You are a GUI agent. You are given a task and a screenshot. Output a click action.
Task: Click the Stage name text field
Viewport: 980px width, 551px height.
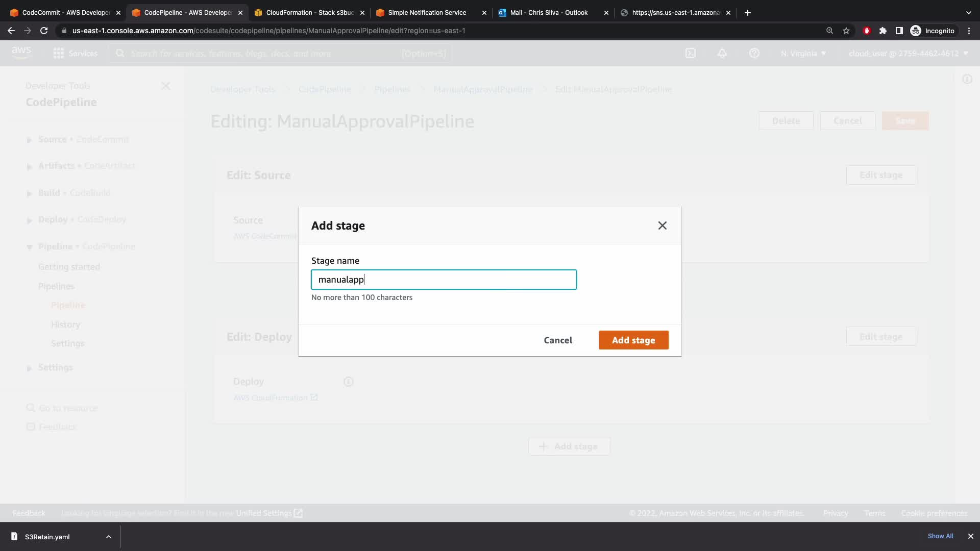click(x=443, y=280)
